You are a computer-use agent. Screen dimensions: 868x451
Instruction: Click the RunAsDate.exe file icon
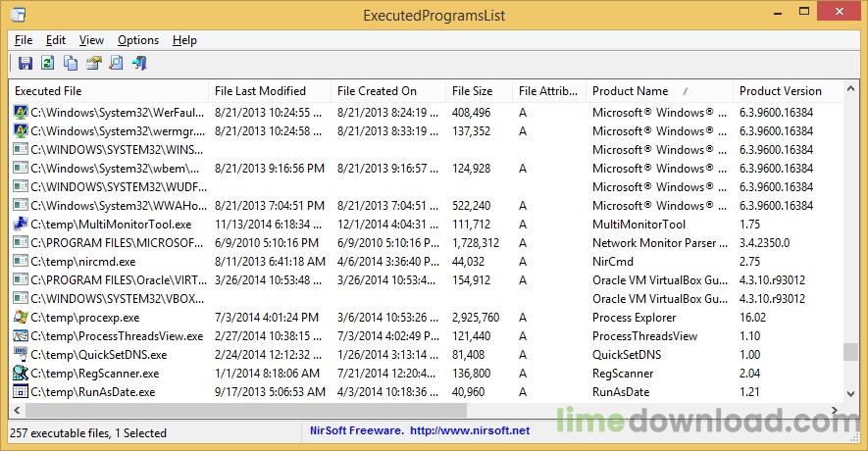21,392
